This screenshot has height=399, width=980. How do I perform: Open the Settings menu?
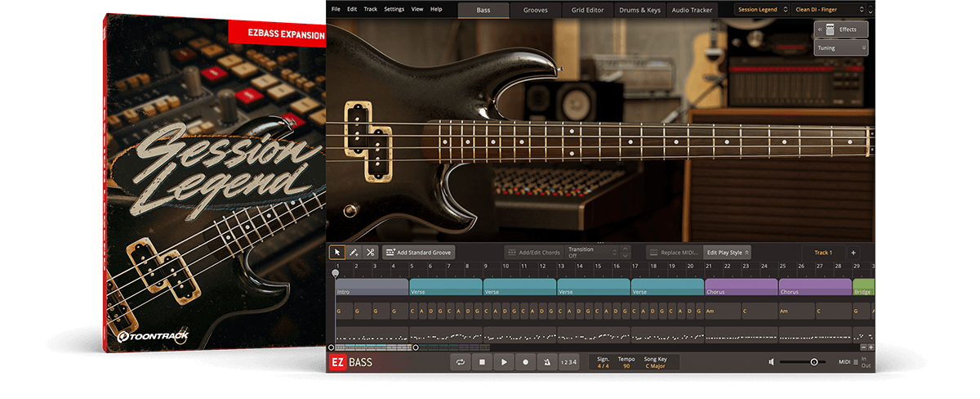click(x=394, y=9)
